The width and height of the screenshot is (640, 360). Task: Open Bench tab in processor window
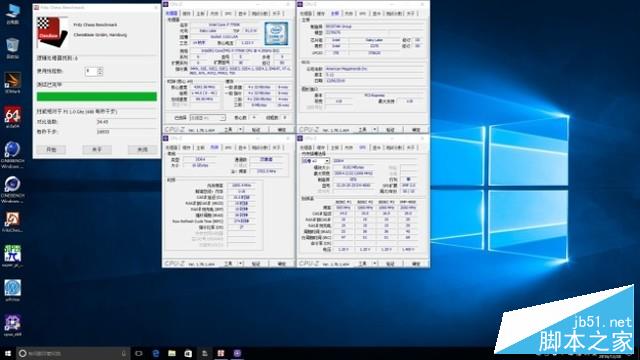click(x=260, y=13)
